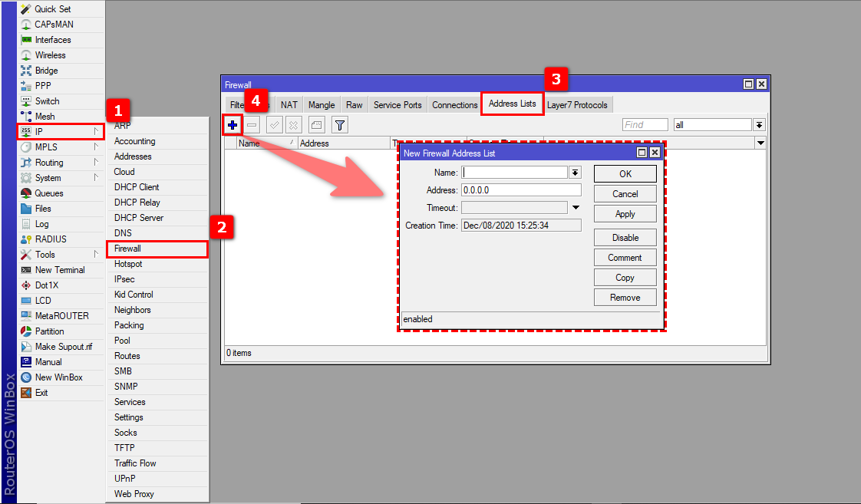Click the filter funnel icon in toolbar
The width and height of the screenshot is (861, 504).
tap(340, 124)
